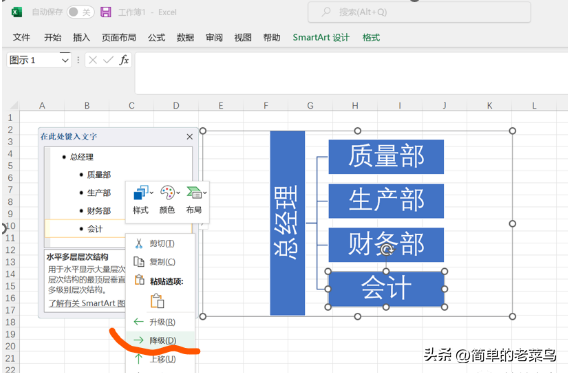Click the 总经理 bullet in text pane

pos(82,157)
